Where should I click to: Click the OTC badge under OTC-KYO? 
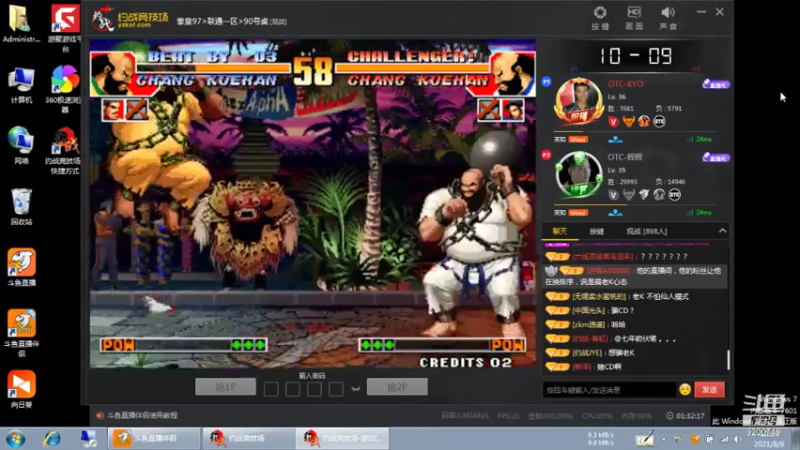[x=659, y=121]
